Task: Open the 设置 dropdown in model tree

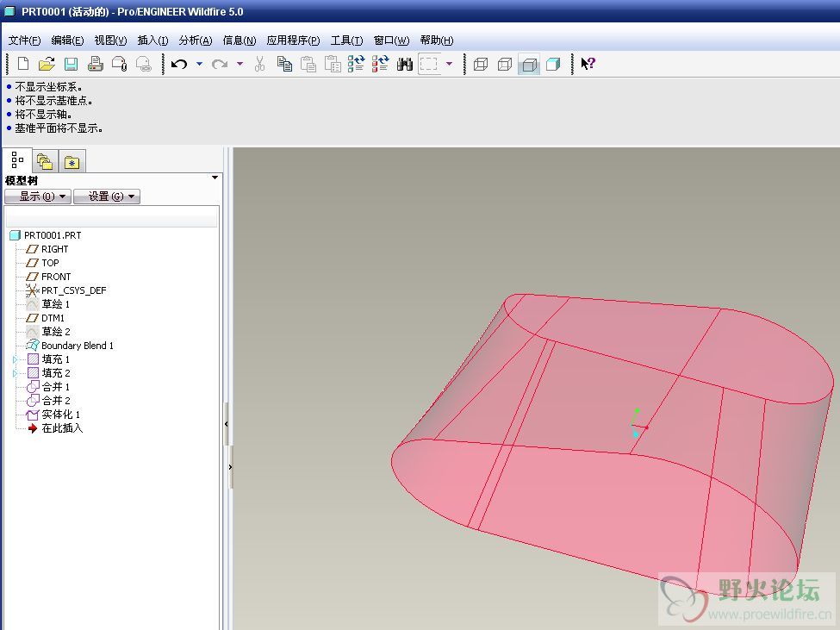Action: click(107, 196)
